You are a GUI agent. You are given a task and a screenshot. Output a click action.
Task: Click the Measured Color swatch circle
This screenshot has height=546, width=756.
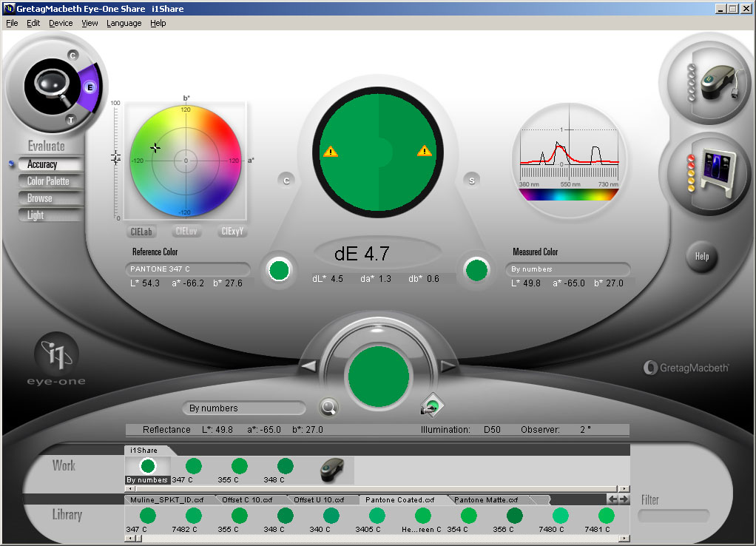[476, 270]
